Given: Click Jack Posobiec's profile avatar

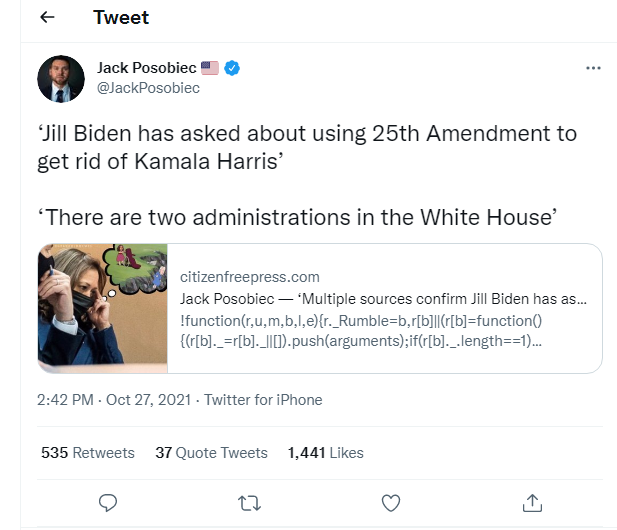Looking at the screenshot, I should click(61, 79).
